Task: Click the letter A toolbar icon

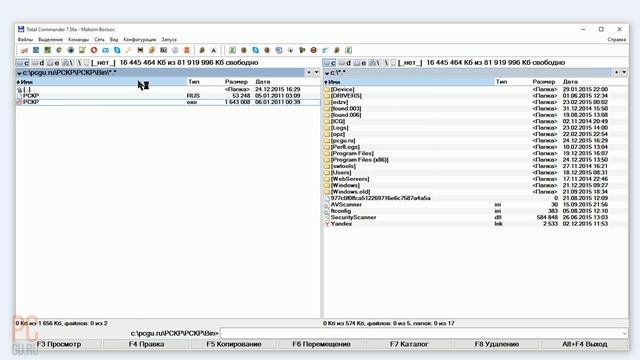Action: [213, 50]
